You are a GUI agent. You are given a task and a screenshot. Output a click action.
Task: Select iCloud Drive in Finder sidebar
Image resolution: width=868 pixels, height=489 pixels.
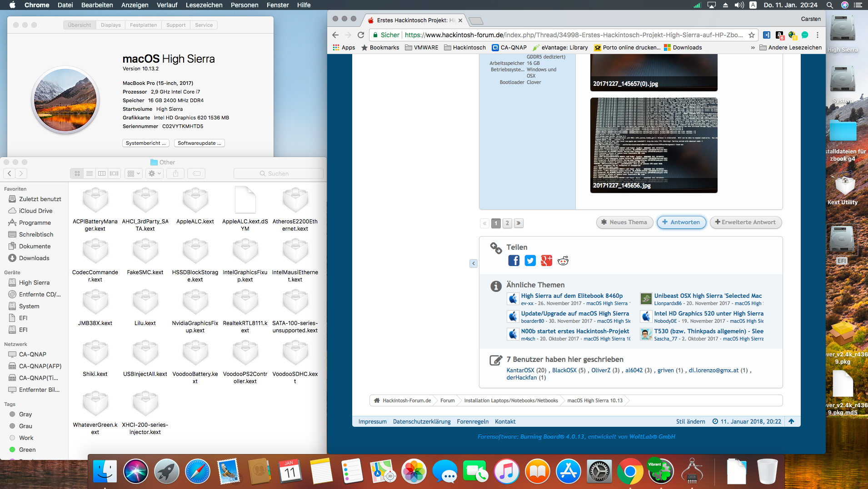tap(35, 211)
